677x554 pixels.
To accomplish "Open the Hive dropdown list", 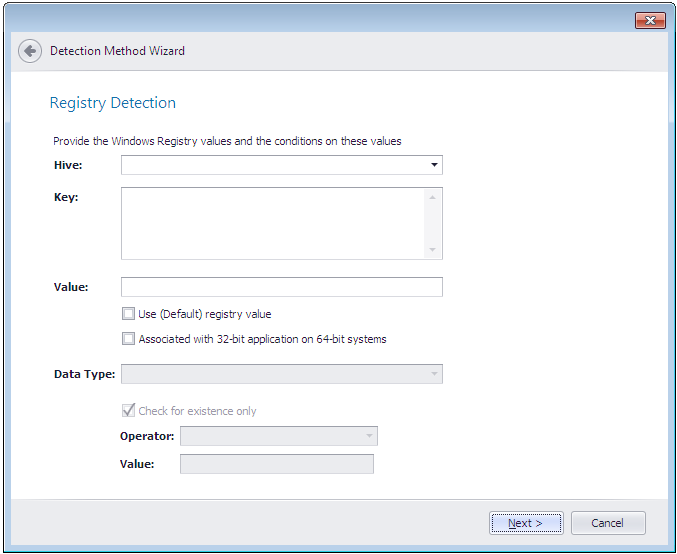I will (435, 165).
